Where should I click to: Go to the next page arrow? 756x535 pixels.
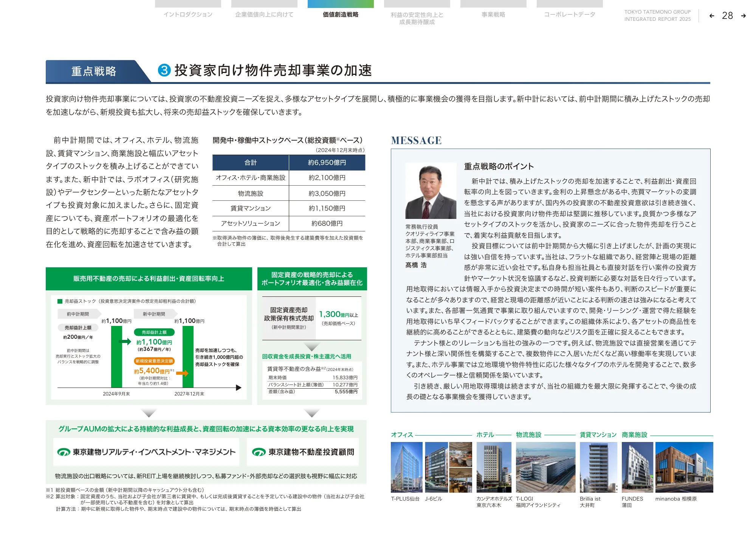pos(743,16)
